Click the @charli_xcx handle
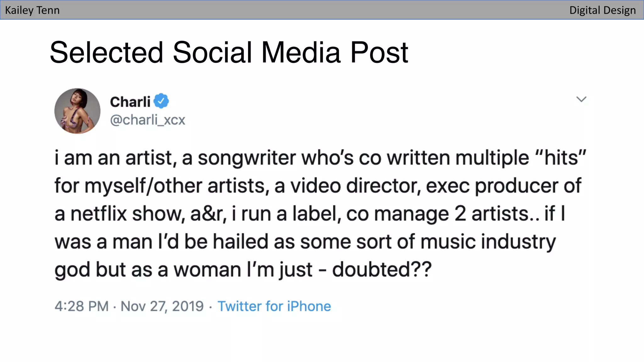644x362 pixels. point(147,120)
